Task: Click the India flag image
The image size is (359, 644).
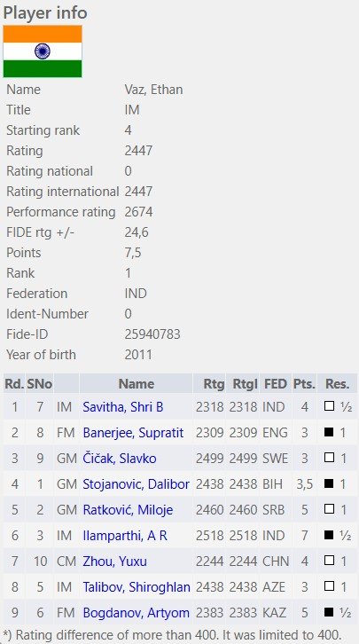Action: tap(43, 51)
